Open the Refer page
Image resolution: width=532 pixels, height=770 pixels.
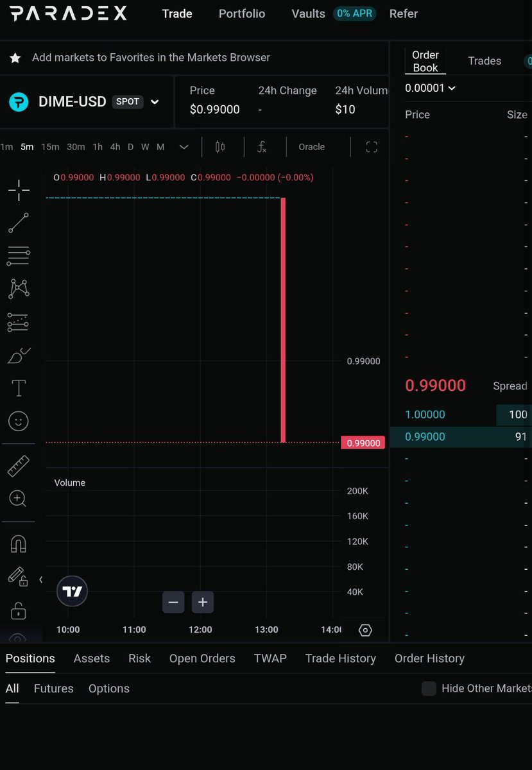point(404,13)
